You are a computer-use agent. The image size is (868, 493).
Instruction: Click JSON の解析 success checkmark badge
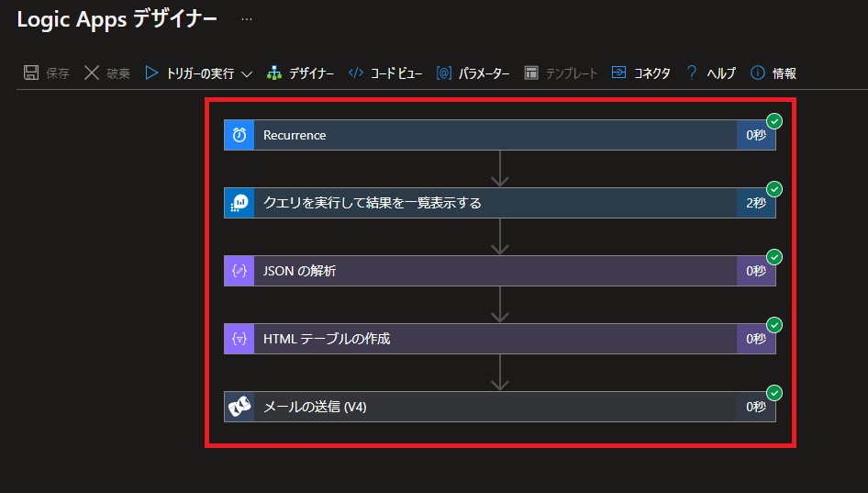pos(774,257)
